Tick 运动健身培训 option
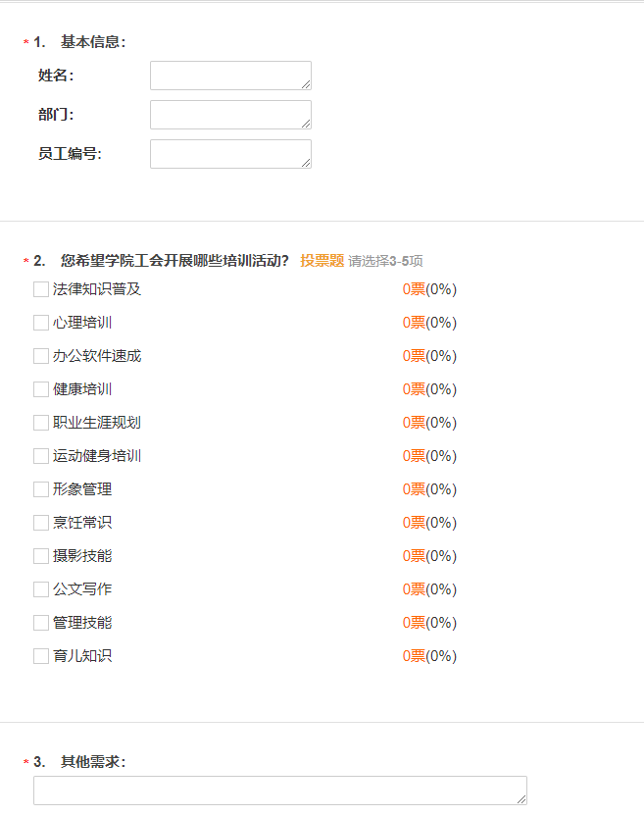 (x=41, y=456)
